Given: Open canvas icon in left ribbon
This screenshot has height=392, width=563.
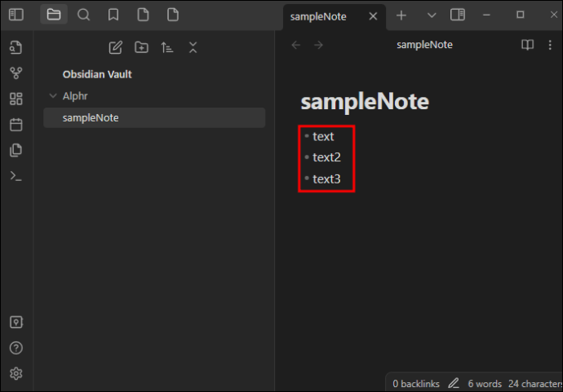Looking at the screenshot, I should 16,99.
